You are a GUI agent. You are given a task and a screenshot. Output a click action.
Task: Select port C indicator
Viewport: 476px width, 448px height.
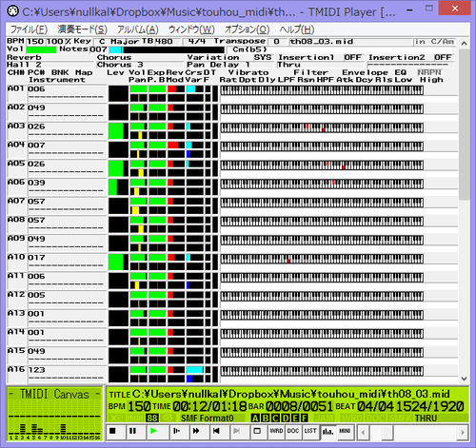(275, 419)
